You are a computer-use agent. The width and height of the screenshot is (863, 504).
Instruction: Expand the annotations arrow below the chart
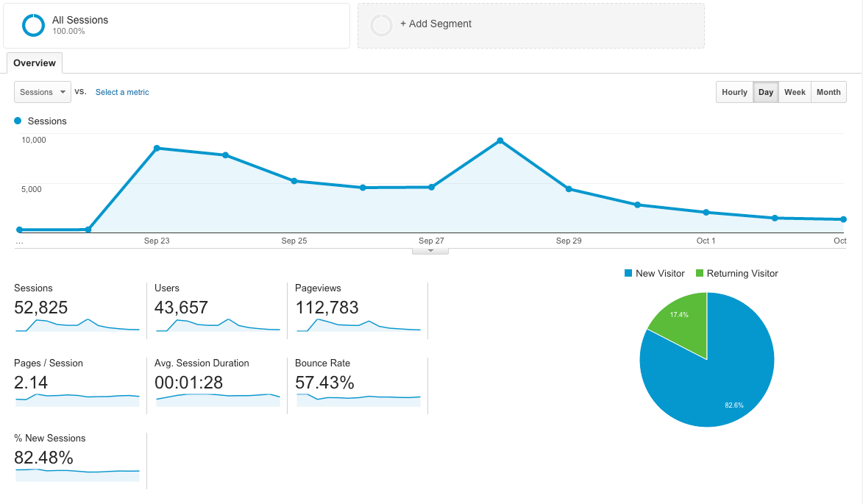click(x=430, y=249)
